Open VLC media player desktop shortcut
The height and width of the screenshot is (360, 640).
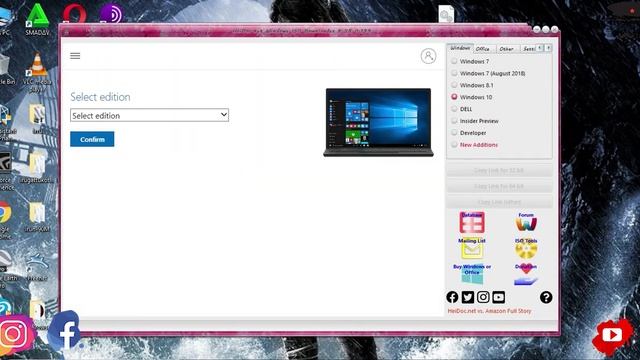(37, 73)
